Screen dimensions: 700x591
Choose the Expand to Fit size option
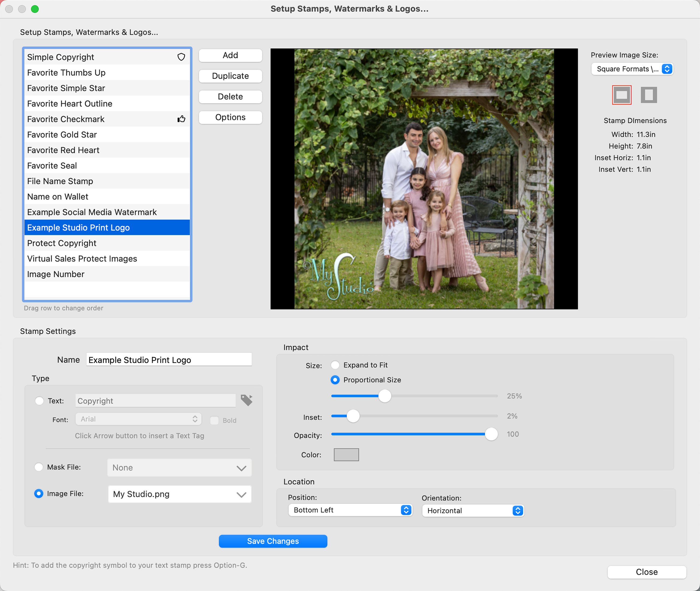[x=335, y=365]
